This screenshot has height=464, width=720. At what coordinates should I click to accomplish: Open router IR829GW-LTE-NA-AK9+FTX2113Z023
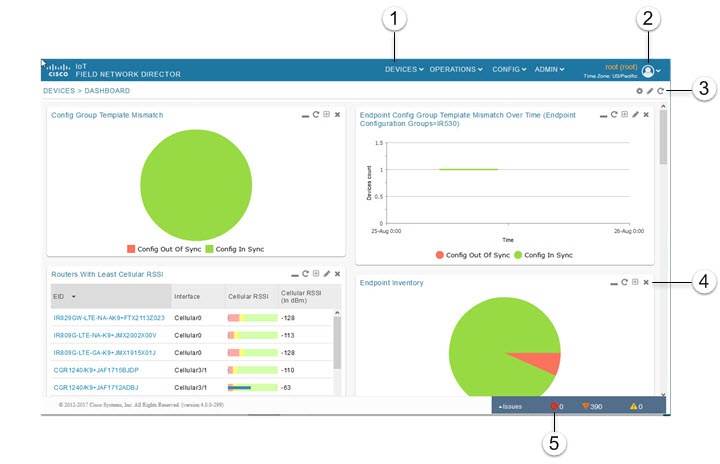tap(109, 318)
